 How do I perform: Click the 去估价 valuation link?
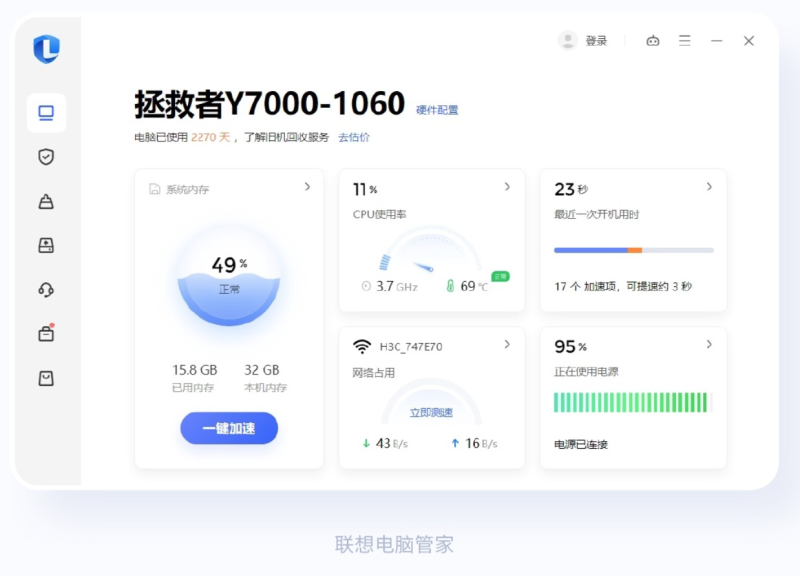354,137
